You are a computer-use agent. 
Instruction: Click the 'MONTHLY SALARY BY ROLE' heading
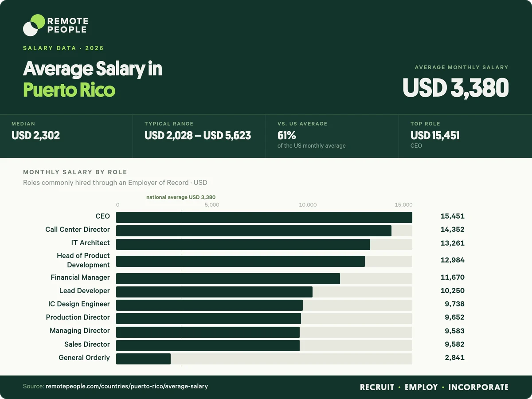75,172
